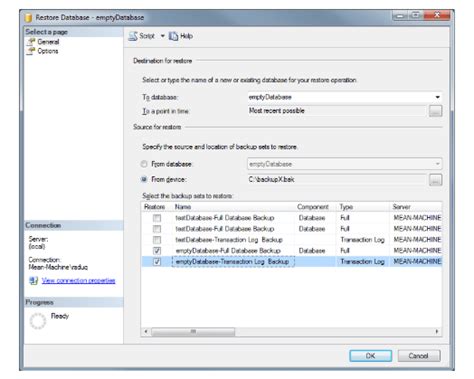Screen dimensions: 474x379
Task: Click the Most recent possible field
Action: 337,111
